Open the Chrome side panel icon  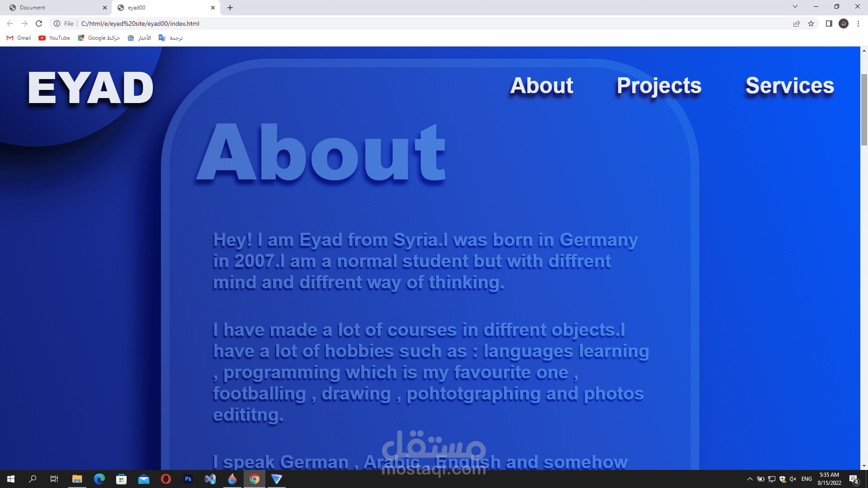click(829, 23)
